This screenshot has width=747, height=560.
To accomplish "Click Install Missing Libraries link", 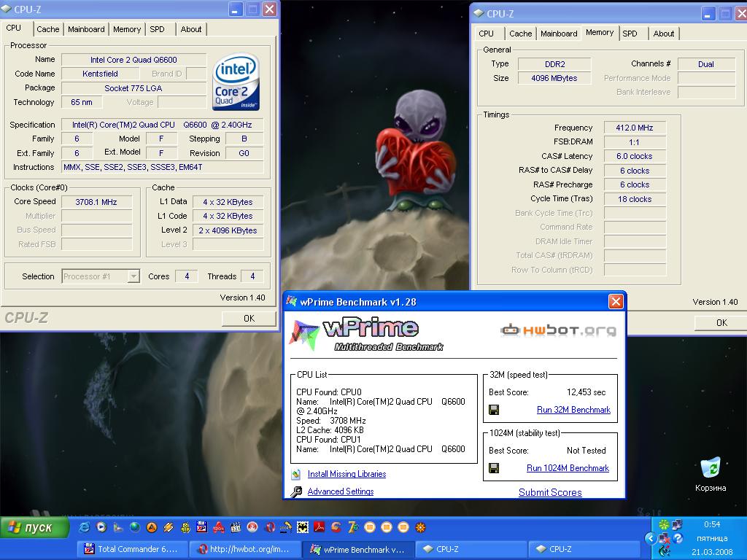I will tap(347, 474).
